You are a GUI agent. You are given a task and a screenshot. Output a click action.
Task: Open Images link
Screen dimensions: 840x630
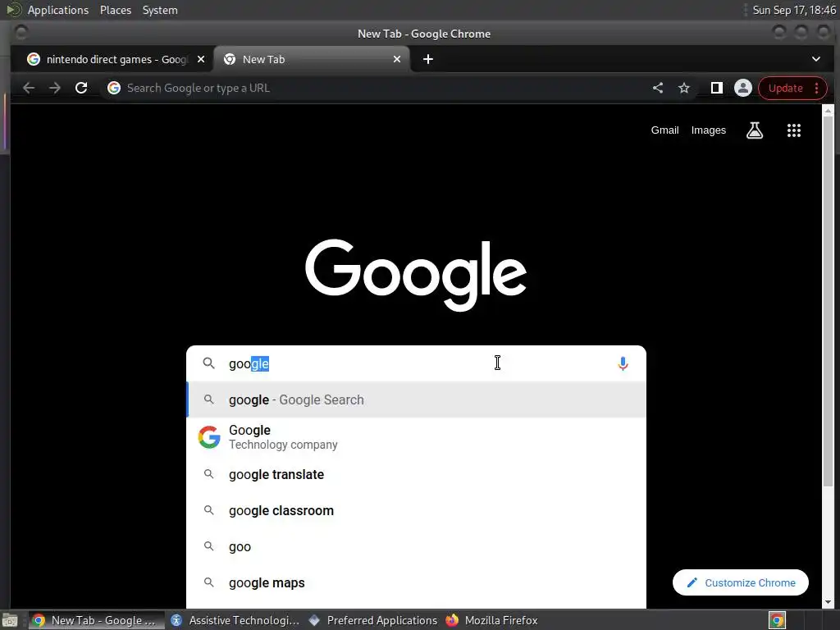click(x=708, y=130)
